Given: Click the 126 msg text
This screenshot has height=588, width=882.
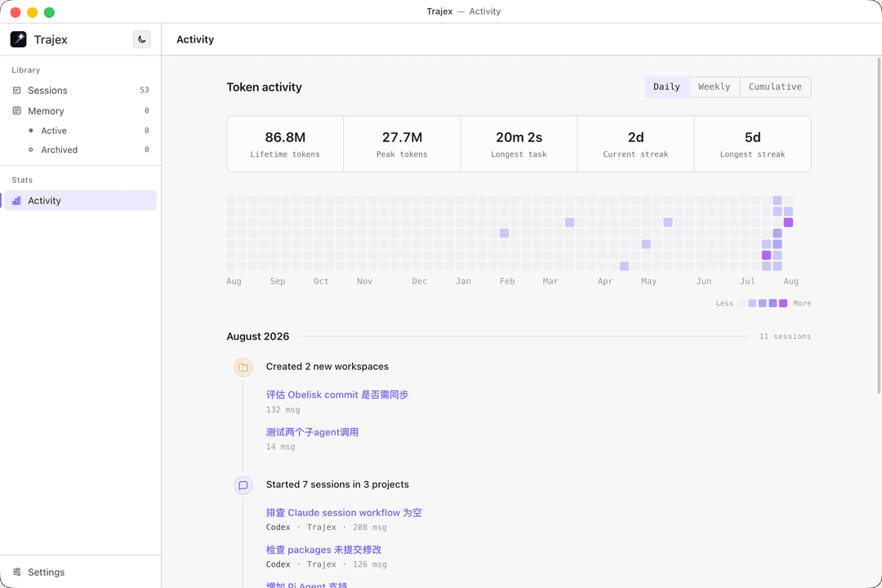Looking at the screenshot, I should [x=370, y=564].
